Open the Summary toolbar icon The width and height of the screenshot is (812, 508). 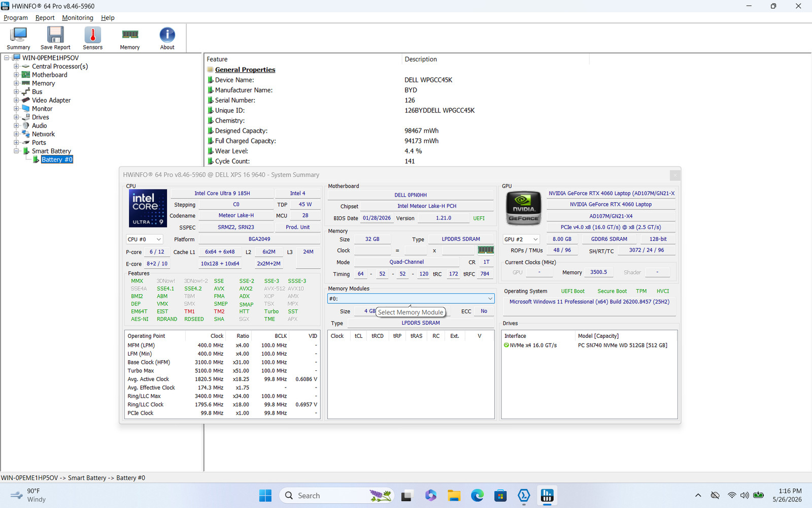[18, 38]
